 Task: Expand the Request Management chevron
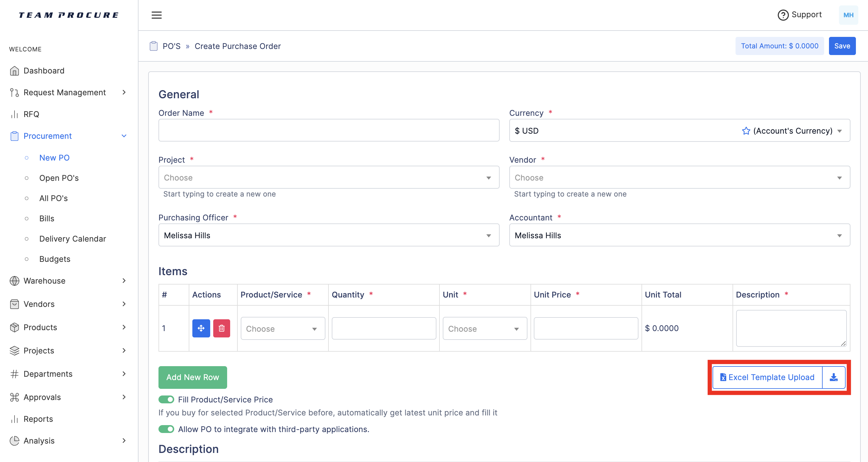pos(124,93)
